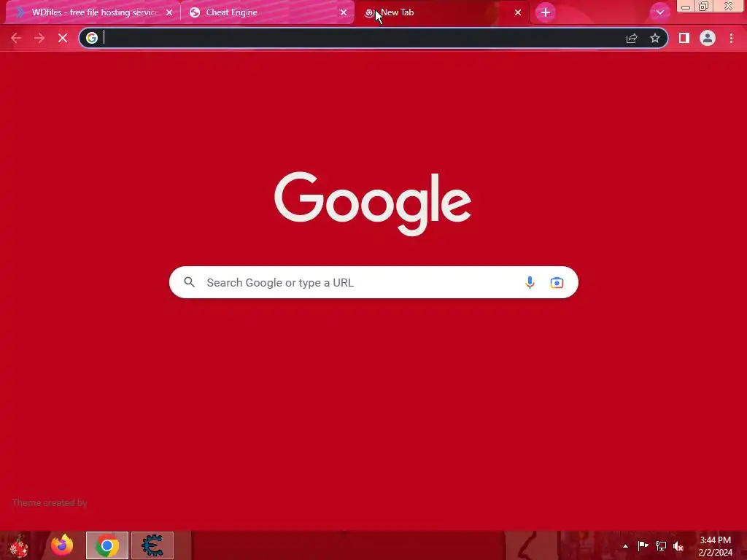Screen dimensions: 747x560
Task: Click the WDfiles tab favicon
Action: (20, 12)
